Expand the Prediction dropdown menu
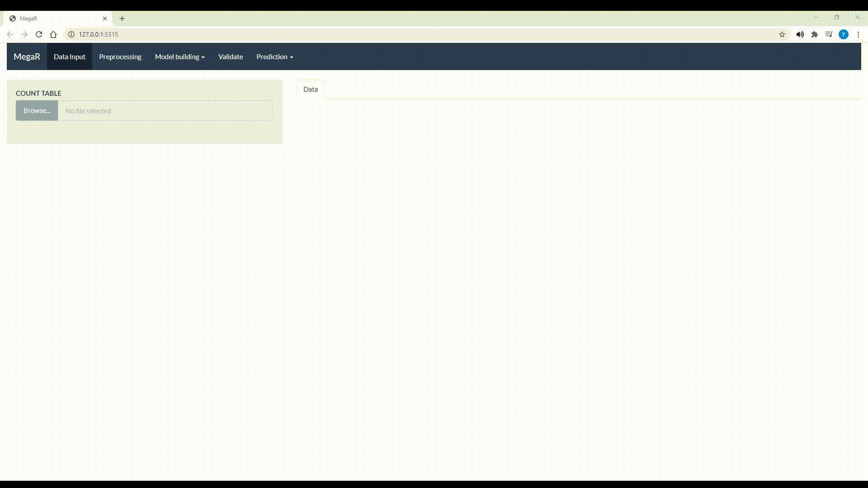Screen dimensions: 868x488 point(274,56)
